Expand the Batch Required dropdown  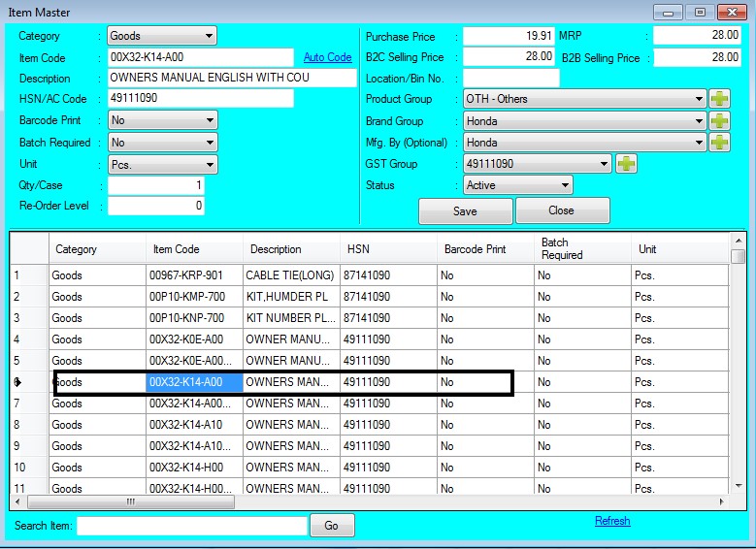point(162,143)
